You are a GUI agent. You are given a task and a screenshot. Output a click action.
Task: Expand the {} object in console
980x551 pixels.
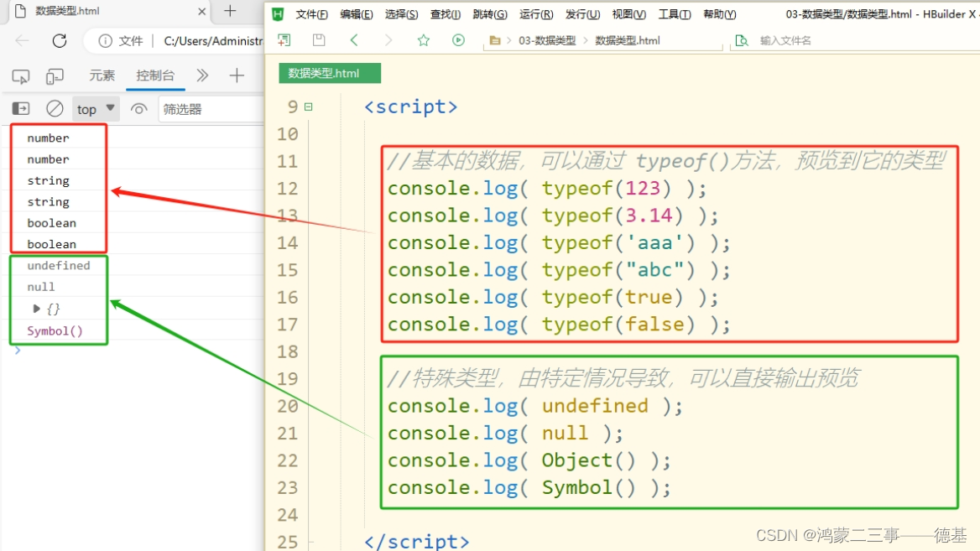tap(36, 309)
